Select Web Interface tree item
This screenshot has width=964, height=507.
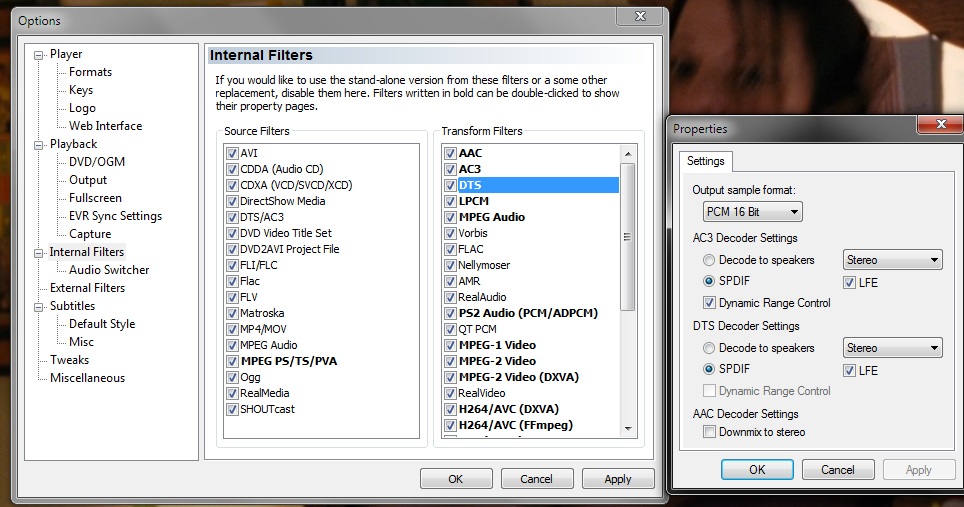[x=105, y=126]
